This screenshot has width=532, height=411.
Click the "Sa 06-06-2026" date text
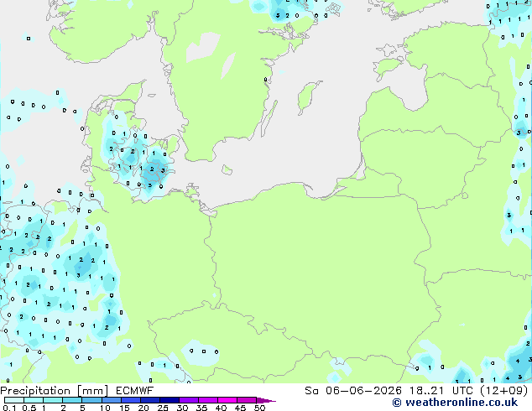click(x=353, y=391)
